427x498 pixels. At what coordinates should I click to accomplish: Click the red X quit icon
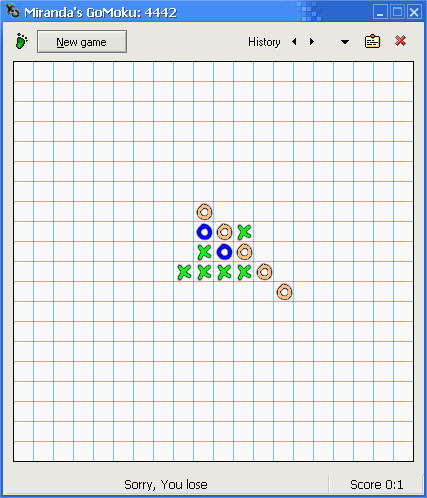point(400,41)
